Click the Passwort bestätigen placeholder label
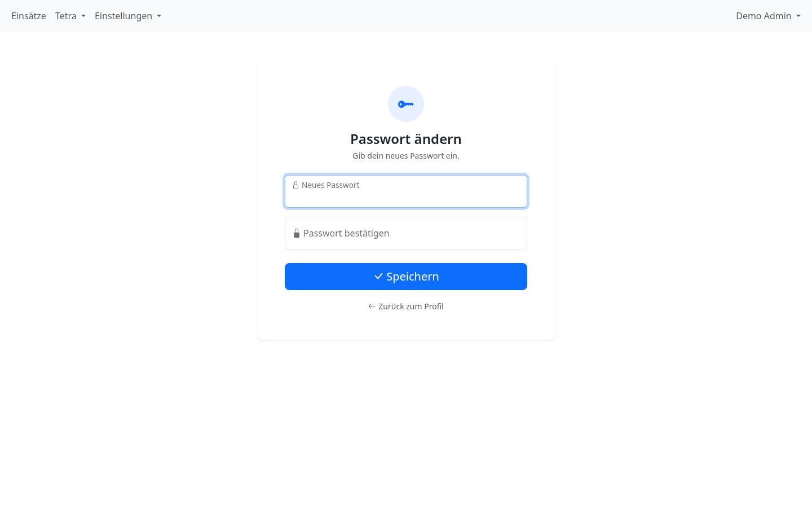This screenshot has width=812, height=508. pyautogui.click(x=346, y=233)
